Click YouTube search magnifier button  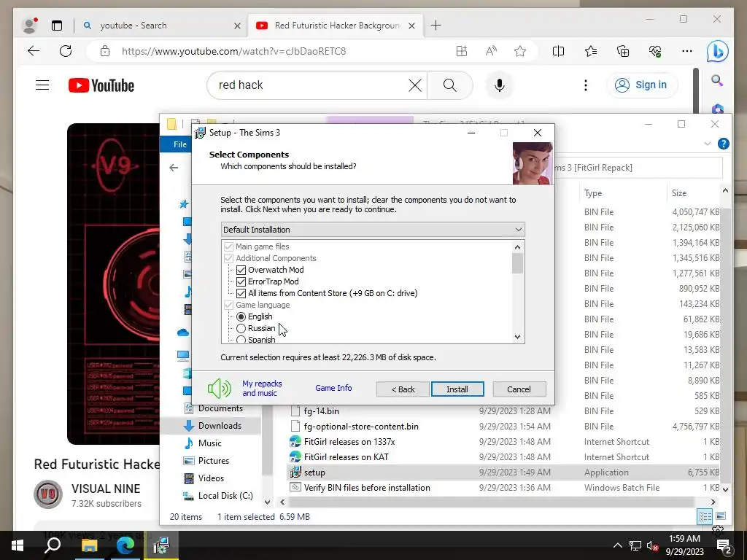pyautogui.click(x=449, y=85)
